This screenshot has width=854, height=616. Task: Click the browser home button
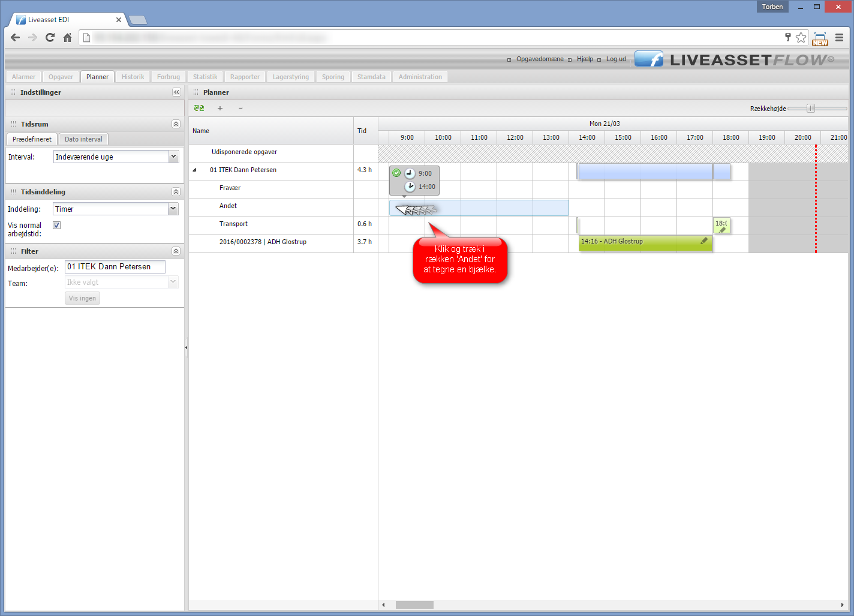[x=68, y=38]
